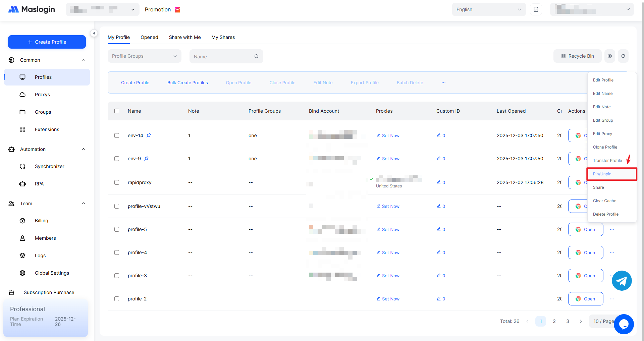Click the pin icon next to env-14
The width and height of the screenshot is (644, 341).
[149, 135]
